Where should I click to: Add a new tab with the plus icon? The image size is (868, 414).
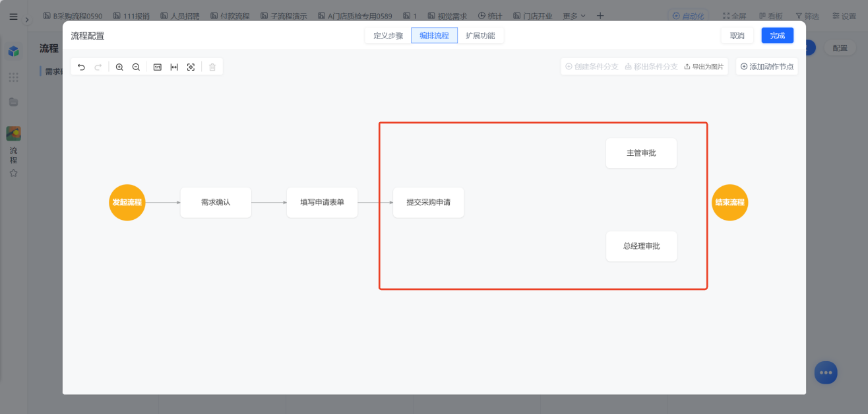tap(600, 16)
